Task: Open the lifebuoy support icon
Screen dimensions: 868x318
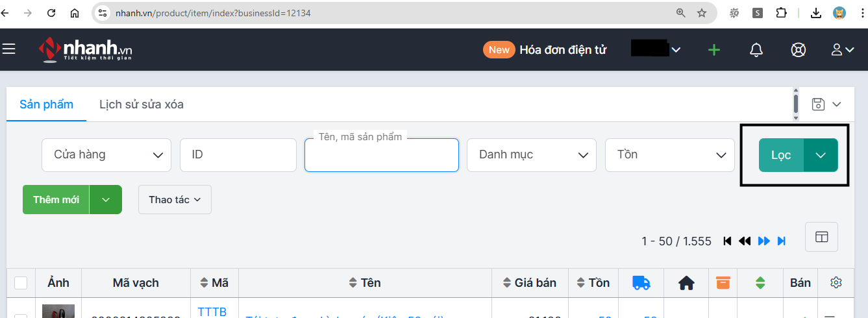Action: click(x=799, y=49)
